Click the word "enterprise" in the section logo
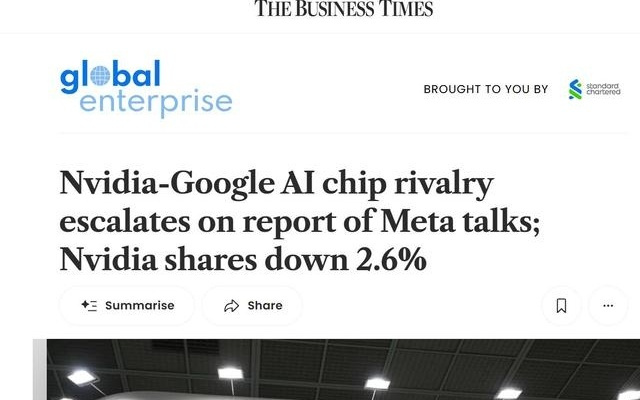This screenshot has height=400, width=640. 156,102
